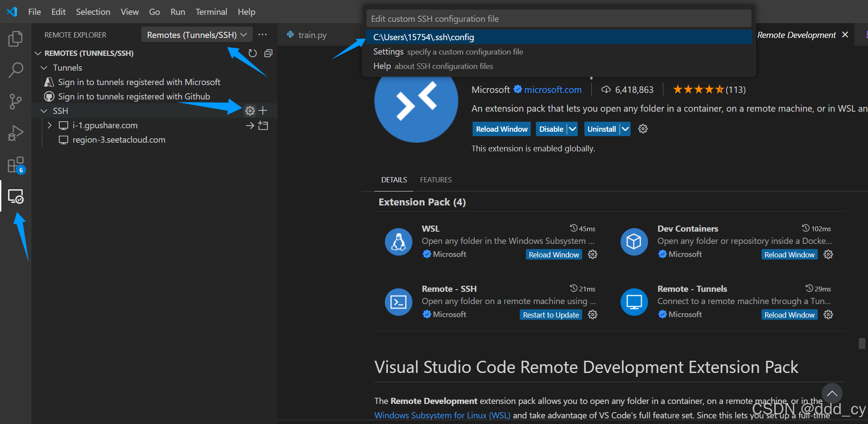The image size is (868, 424).
Task: Open the microsoft.com publisher link
Action: [553, 90]
